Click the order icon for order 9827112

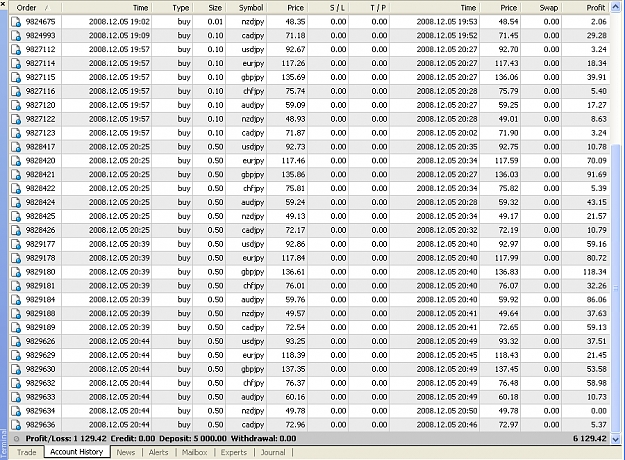(x=16, y=49)
